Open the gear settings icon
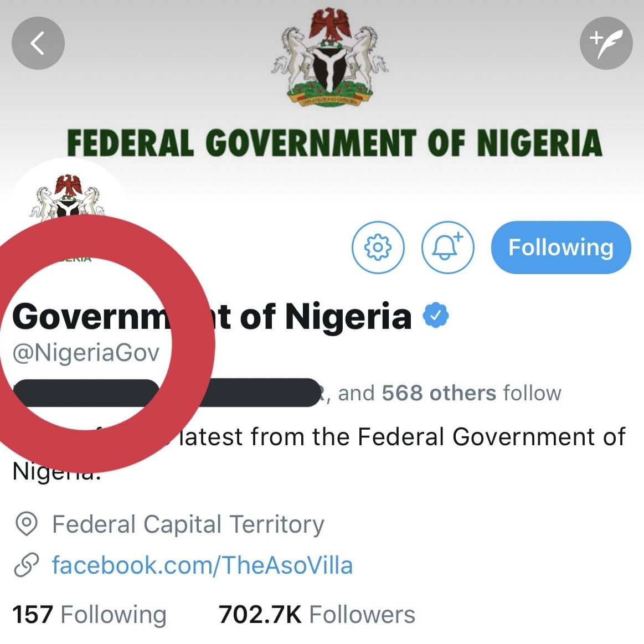Image resolution: width=644 pixels, height=644 pixels. point(378,248)
